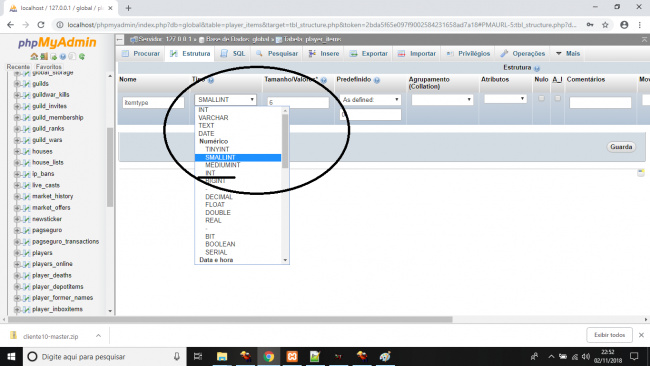Expand the houses table tree node
The width and height of the screenshot is (650, 366).
[17, 151]
